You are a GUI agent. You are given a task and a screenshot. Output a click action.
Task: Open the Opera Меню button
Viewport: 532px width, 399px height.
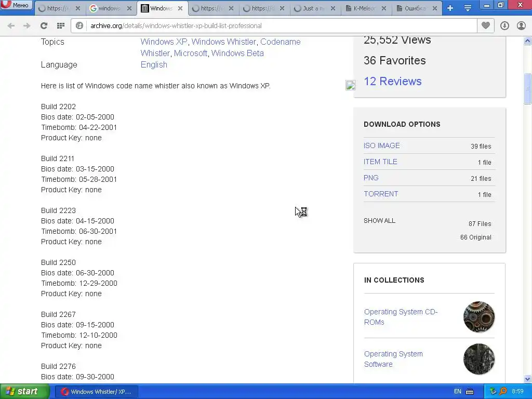(x=16, y=5)
